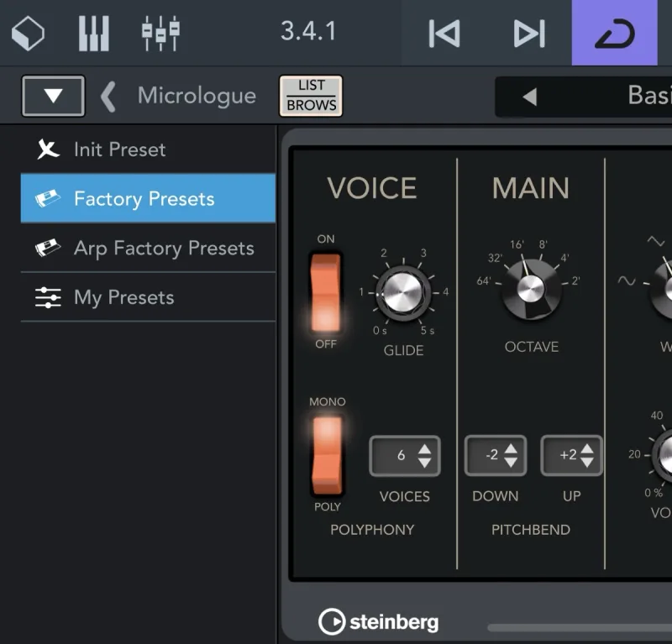The width and height of the screenshot is (672, 644).
Task: Open the mixer faders view
Action: coord(160,33)
